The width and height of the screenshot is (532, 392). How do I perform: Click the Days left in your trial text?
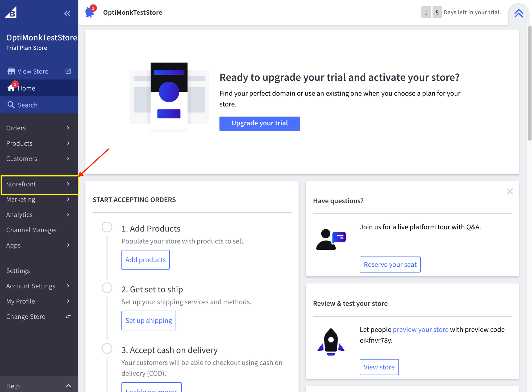pyautogui.click(x=472, y=12)
